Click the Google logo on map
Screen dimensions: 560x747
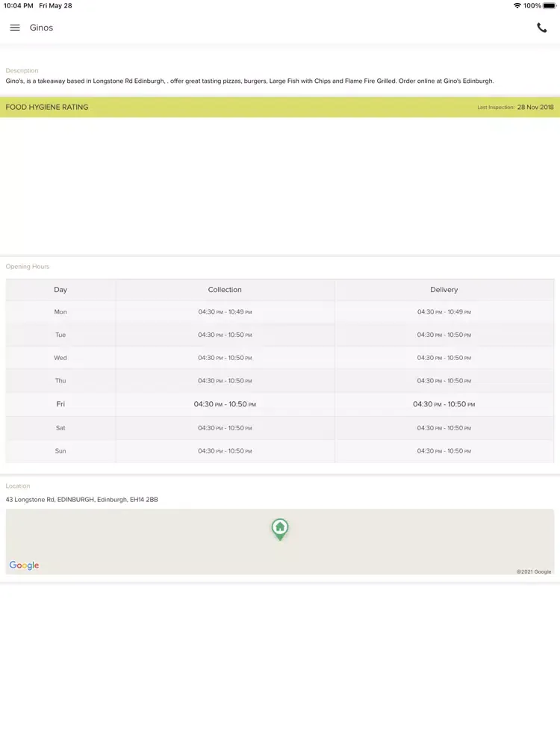click(25, 565)
